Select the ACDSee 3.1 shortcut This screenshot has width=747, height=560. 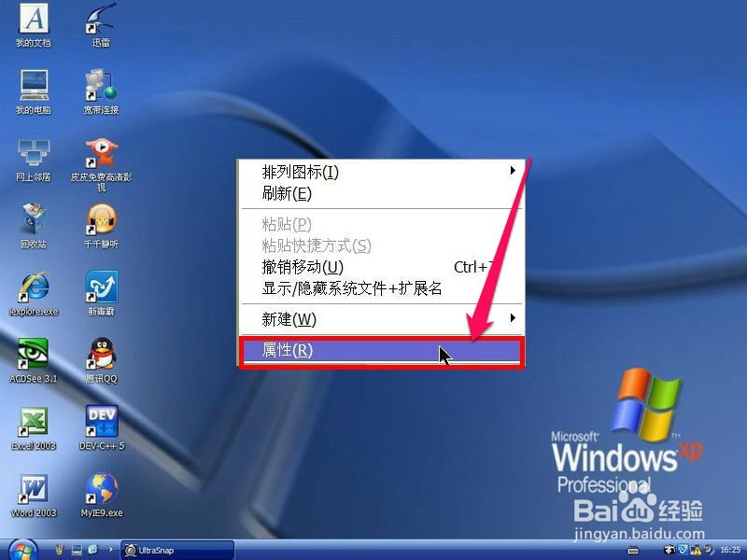34,360
